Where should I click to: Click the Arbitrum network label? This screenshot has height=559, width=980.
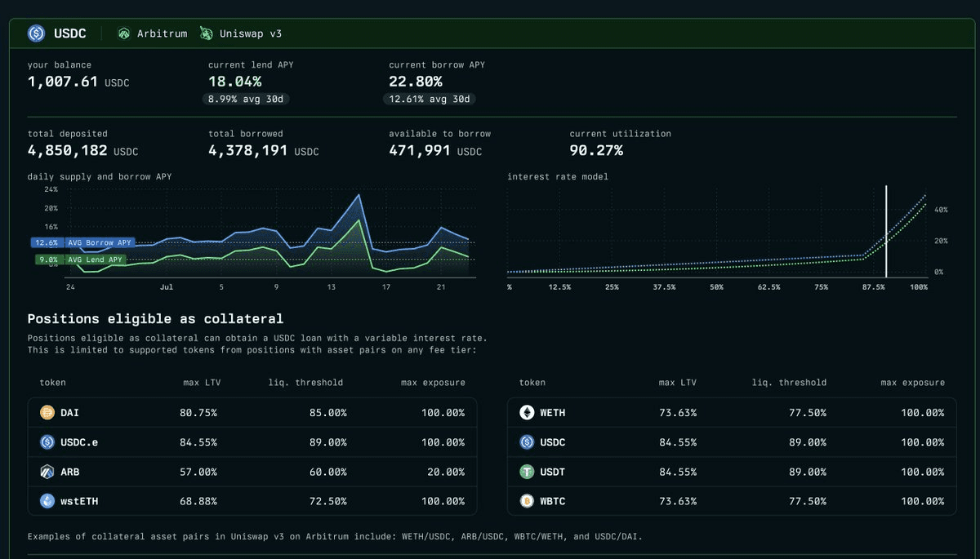point(162,33)
